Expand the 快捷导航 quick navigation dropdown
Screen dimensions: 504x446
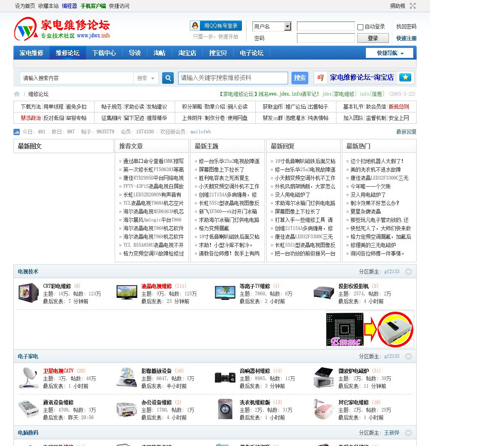(390, 53)
